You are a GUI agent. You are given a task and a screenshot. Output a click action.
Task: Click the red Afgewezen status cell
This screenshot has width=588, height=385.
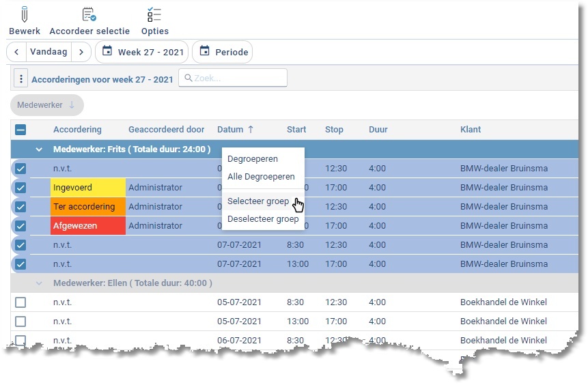87,226
